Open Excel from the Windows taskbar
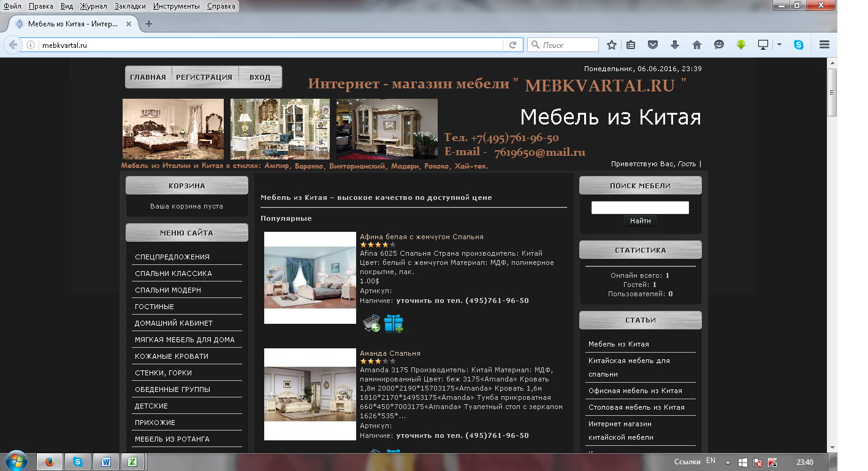The height and width of the screenshot is (471, 868). 131,462
